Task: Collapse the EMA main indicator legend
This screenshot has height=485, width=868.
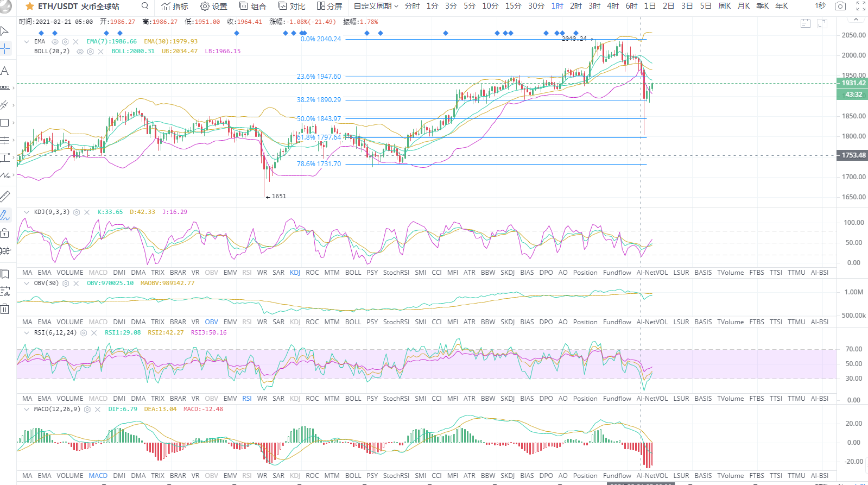Action: [x=27, y=41]
